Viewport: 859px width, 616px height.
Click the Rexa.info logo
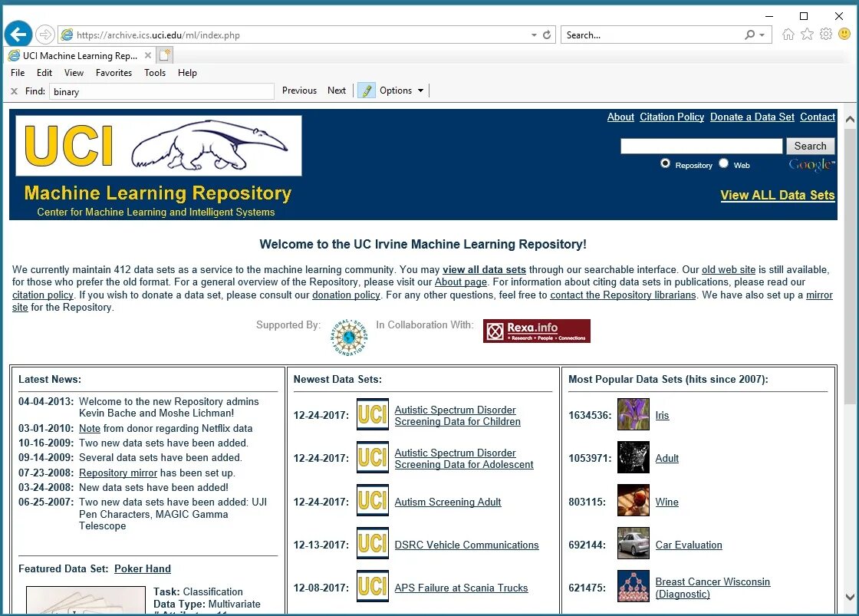pyautogui.click(x=536, y=331)
